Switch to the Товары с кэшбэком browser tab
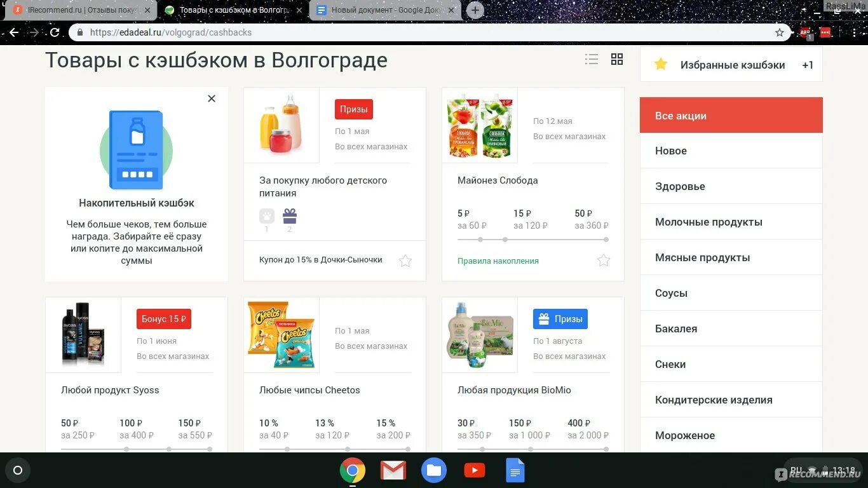The height and width of the screenshot is (488, 868). (x=234, y=10)
